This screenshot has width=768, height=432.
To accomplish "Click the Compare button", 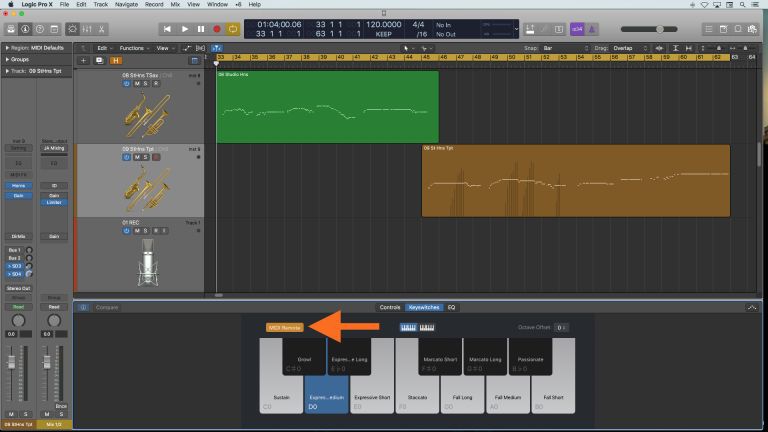I will click(107, 307).
